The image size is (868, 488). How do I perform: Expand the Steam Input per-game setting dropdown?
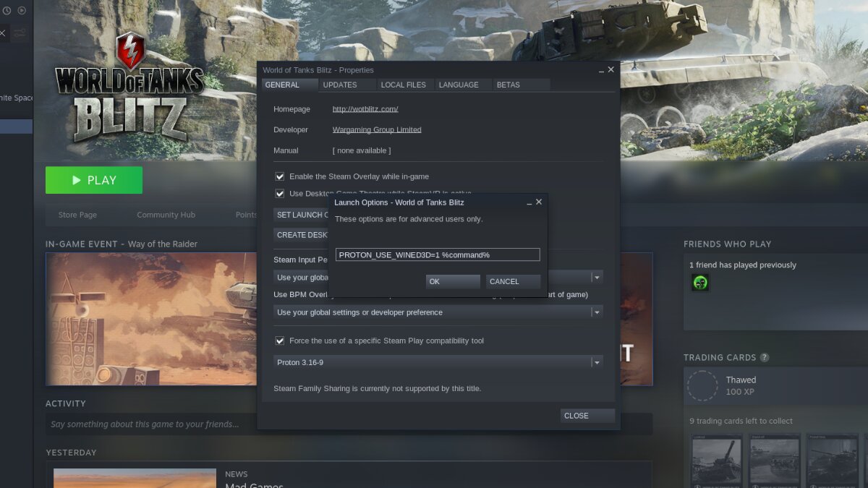596,277
